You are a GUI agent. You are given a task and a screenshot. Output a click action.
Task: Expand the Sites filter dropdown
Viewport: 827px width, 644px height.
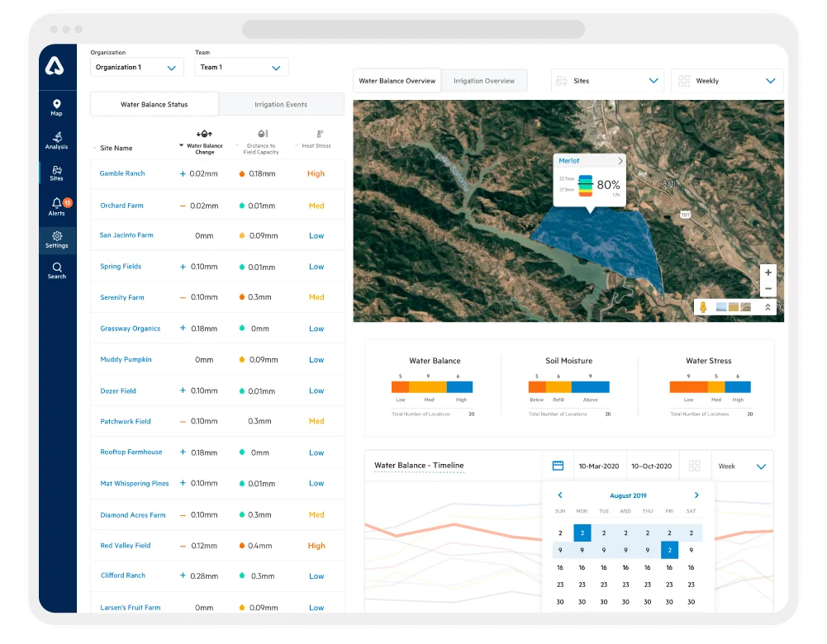pyautogui.click(x=607, y=81)
